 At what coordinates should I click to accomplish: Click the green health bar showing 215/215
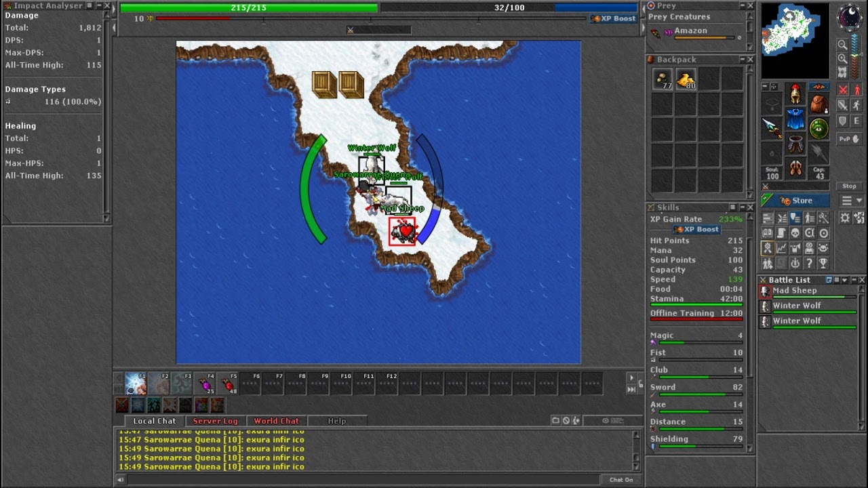[249, 7]
